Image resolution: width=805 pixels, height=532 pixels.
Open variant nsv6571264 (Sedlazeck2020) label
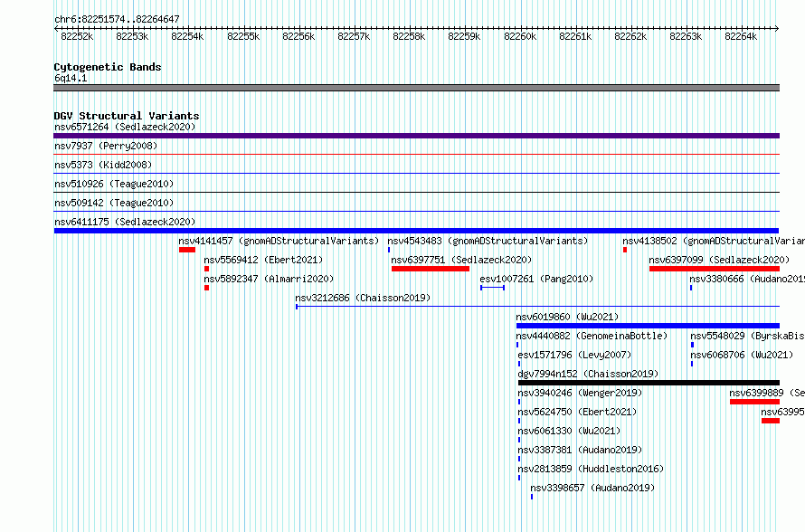point(125,127)
